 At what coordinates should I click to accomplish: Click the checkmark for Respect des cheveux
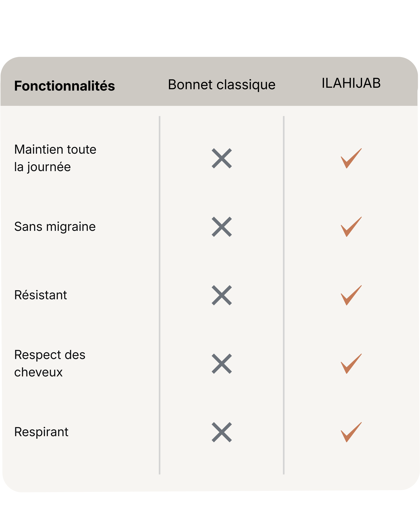click(351, 364)
